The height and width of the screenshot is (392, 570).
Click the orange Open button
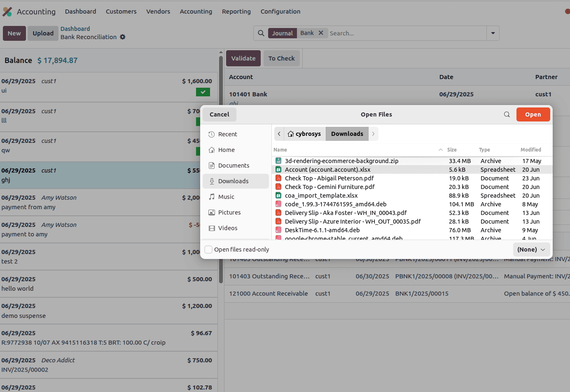pos(533,114)
